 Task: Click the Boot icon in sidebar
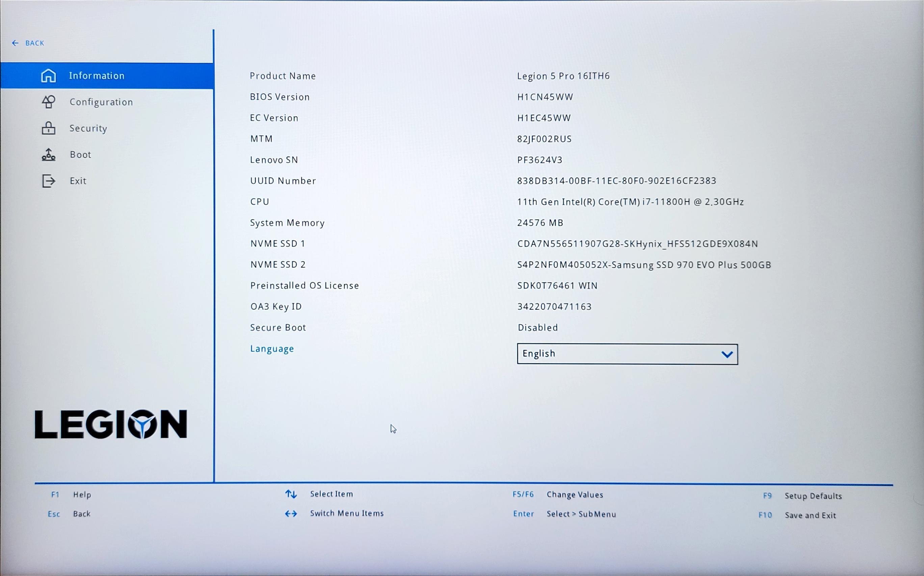[x=48, y=154]
